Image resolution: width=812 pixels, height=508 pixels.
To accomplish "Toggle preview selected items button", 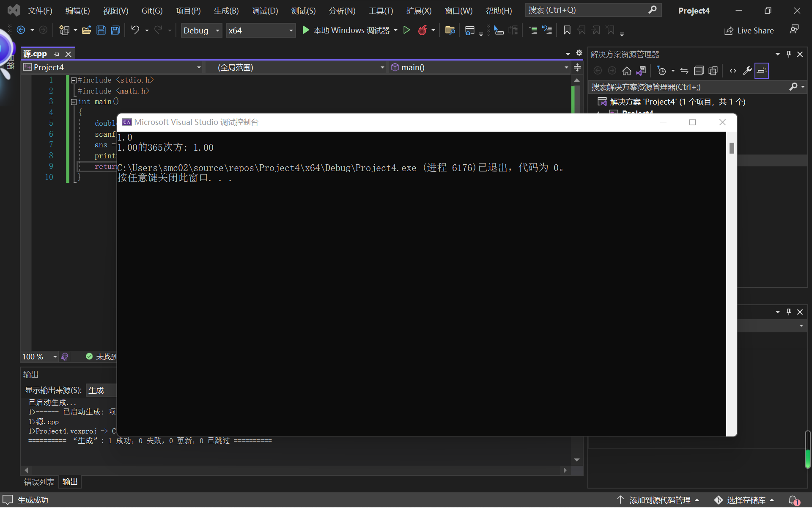I will pyautogui.click(x=762, y=71).
